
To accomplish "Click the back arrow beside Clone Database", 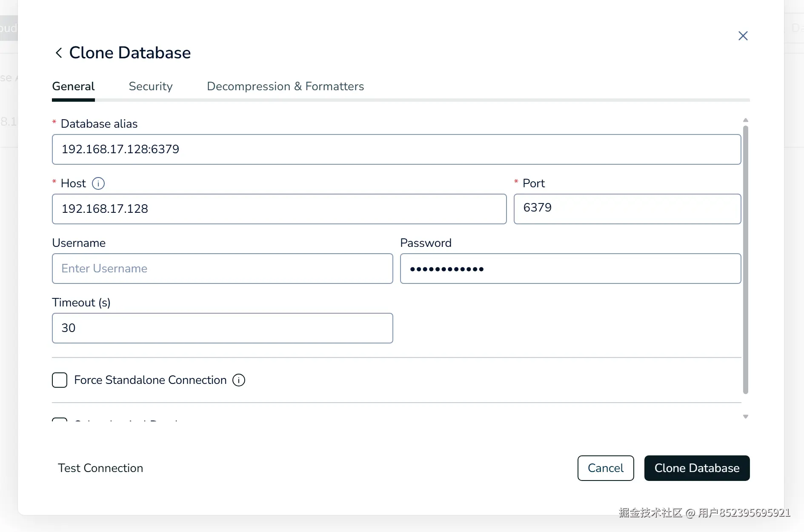I will click(59, 53).
